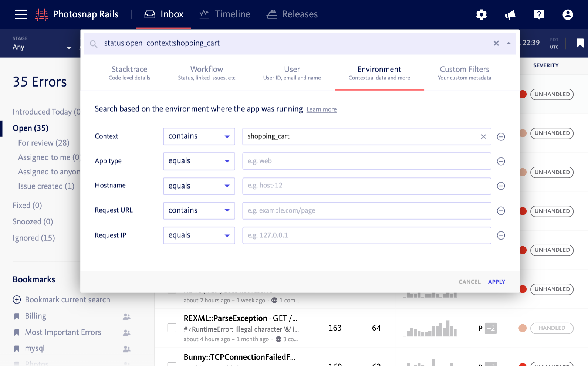Image resolution: width=588 pixels, height=366 pixels.
Task: Open Hostname operator dropdown
Action: point(199,186)
